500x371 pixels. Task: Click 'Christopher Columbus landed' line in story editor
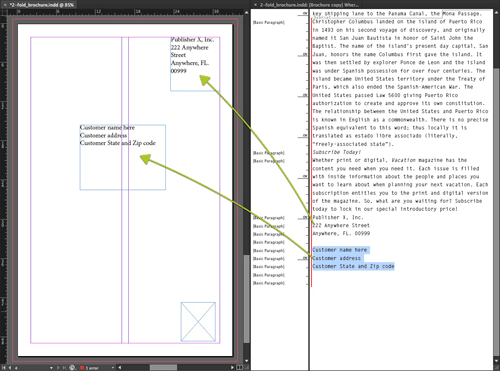(x=397, y=22)
